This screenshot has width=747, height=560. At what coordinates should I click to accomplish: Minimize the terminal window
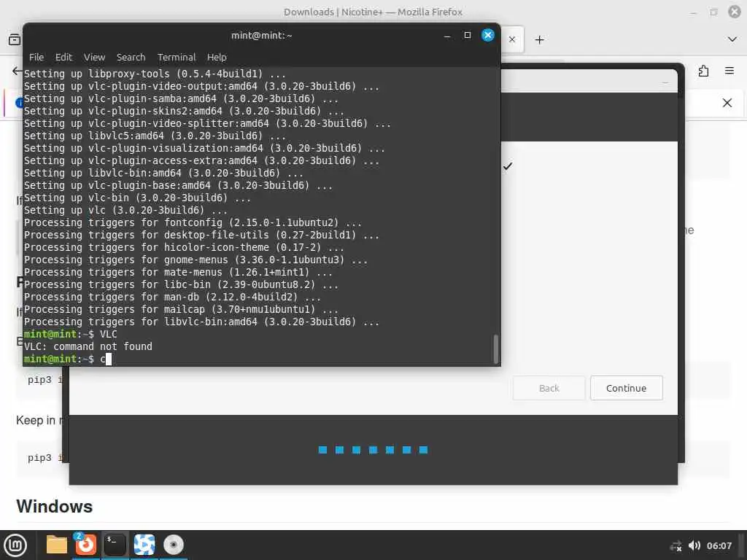tap(447, 36)
